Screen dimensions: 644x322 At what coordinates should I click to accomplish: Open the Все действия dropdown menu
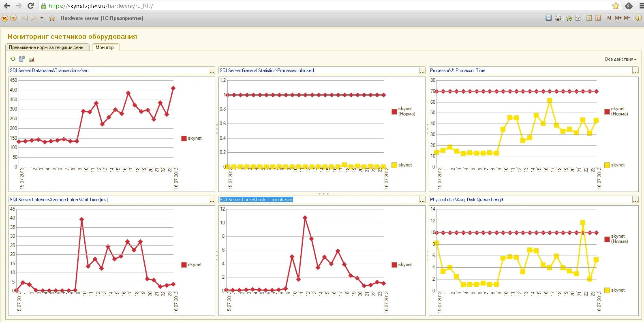[620, 59]
